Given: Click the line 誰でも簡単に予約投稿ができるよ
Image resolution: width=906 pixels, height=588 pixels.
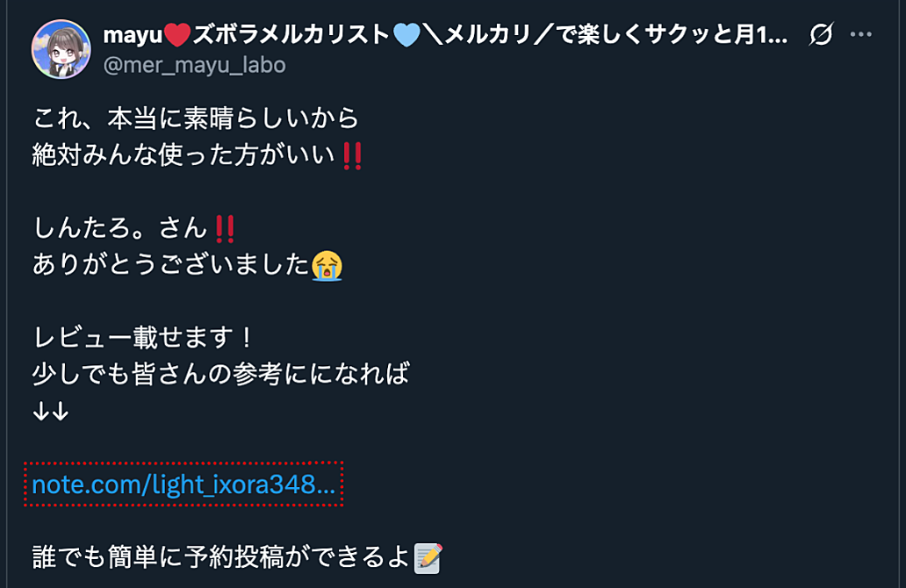Looking at the screenshot, I should click(222, 557).
